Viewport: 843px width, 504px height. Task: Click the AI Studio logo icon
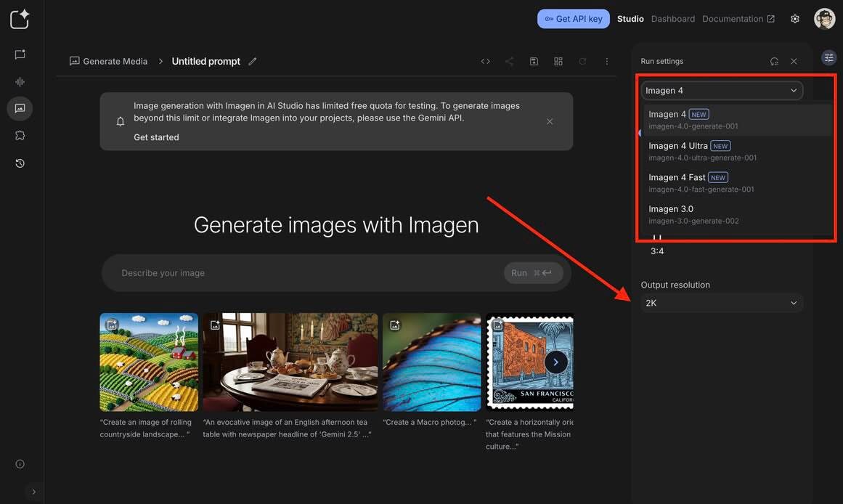20,20
